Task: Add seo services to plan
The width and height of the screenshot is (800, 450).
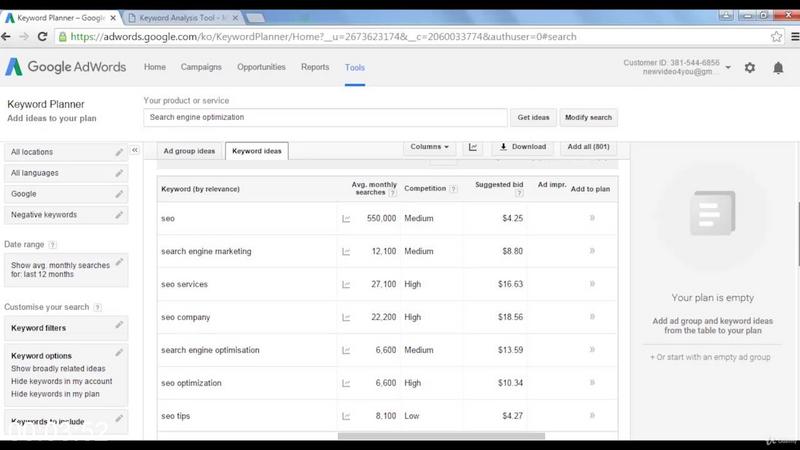Action: point(592,284)
